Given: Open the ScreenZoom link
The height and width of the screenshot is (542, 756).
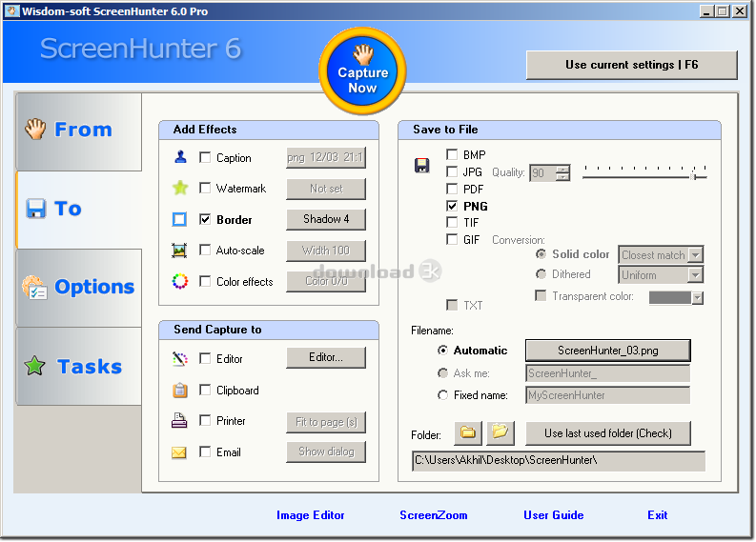Looking at the screenshot, I should coord(434,515).
